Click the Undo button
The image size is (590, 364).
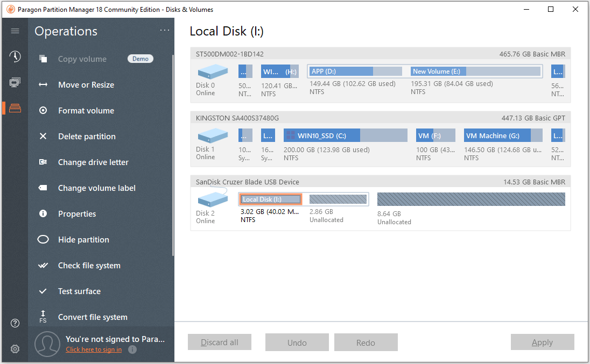click(x=297, y=342)
